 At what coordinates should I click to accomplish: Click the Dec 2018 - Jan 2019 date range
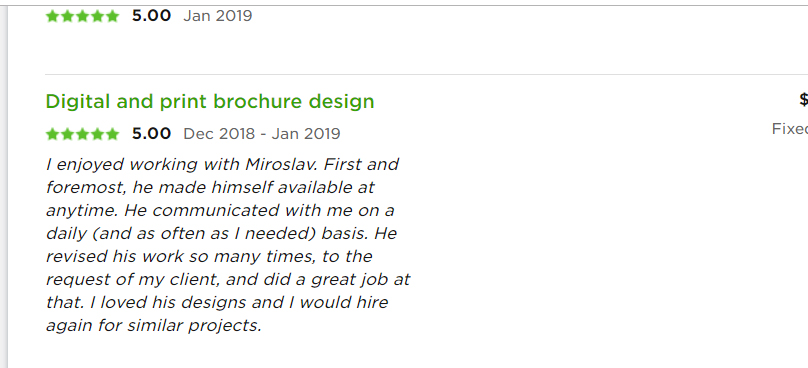(x=262, y=134)
